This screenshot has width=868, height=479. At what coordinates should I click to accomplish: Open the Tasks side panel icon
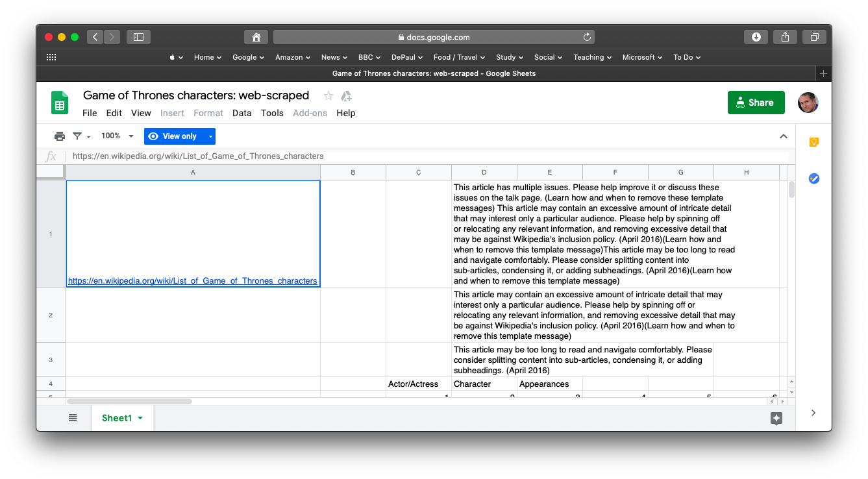point(813,178)
